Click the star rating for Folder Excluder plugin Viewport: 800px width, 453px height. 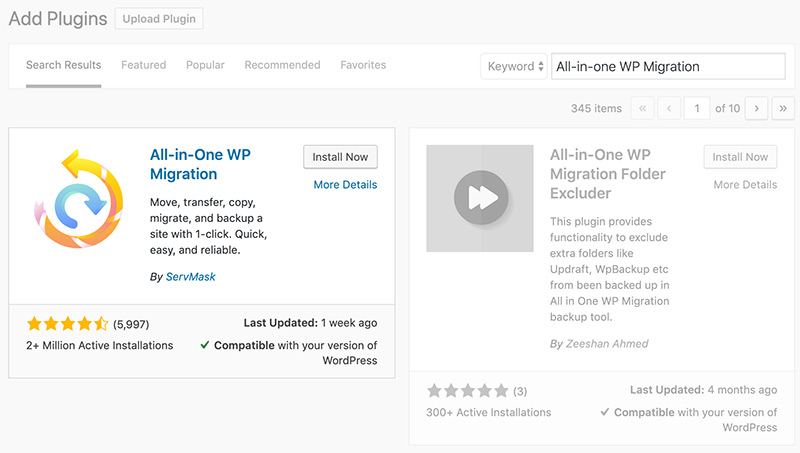(468, 391)
